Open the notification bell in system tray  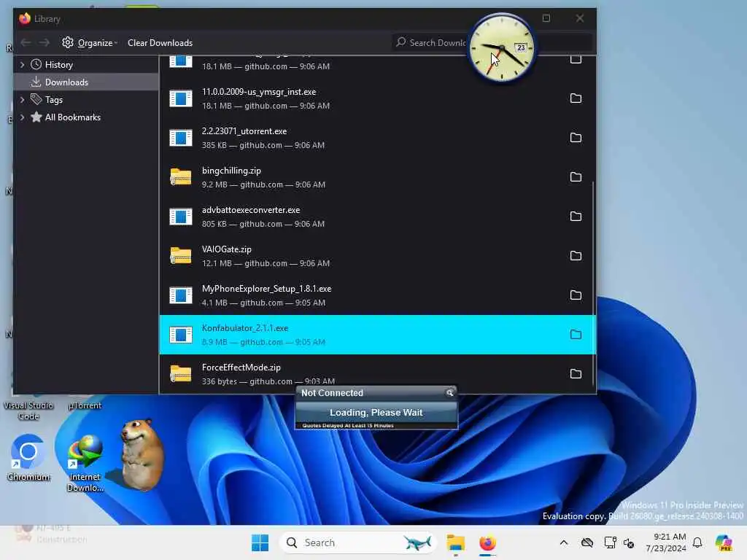[x=697, y=542]
